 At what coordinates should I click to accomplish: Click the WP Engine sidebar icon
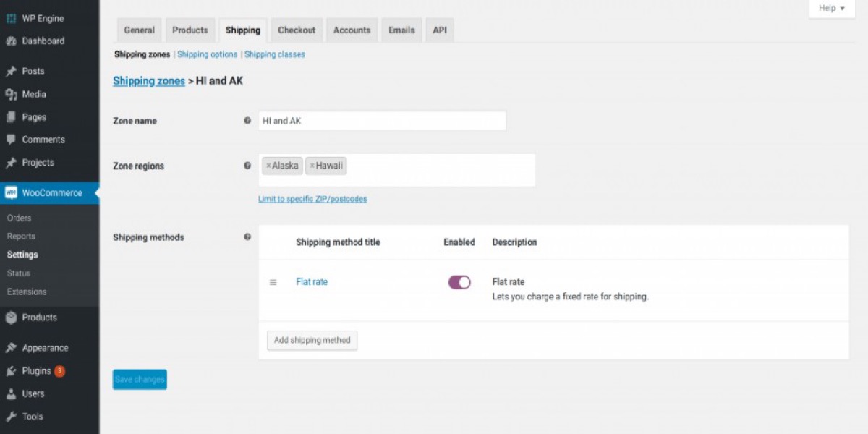[11, 18]
